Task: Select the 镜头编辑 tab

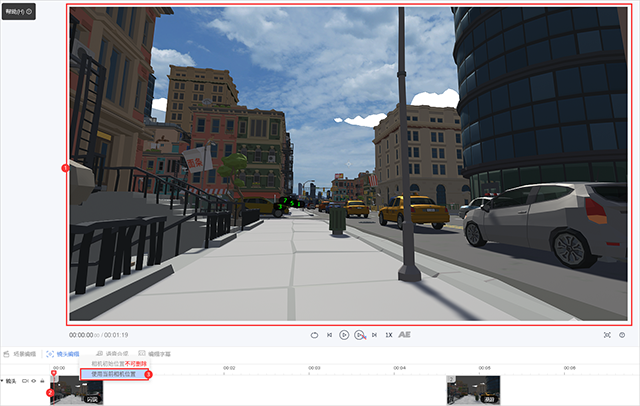Action: (63, 354)
